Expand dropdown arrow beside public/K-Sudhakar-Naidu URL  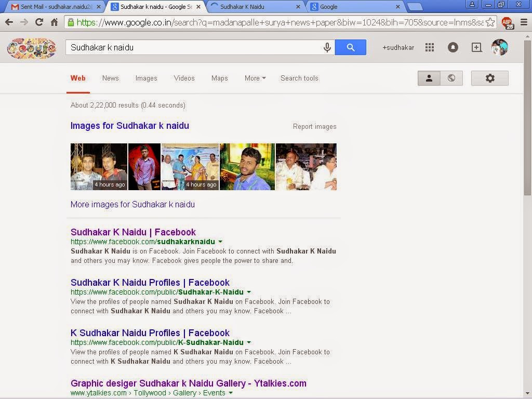click(x=249, y=343)
